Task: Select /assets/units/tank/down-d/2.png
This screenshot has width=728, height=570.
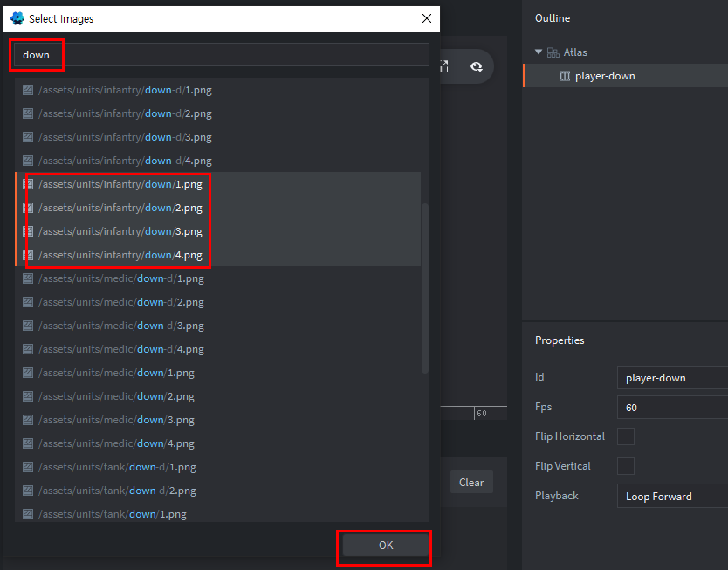Action: click(217, 491)
